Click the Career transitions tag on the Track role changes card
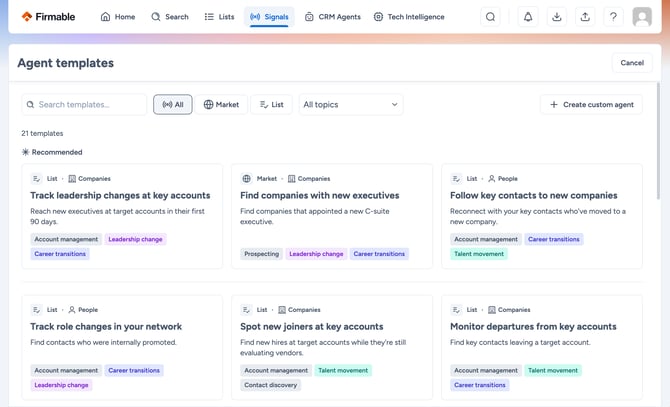The width and height of the screenshot is (670, 407). pos(134,370)
